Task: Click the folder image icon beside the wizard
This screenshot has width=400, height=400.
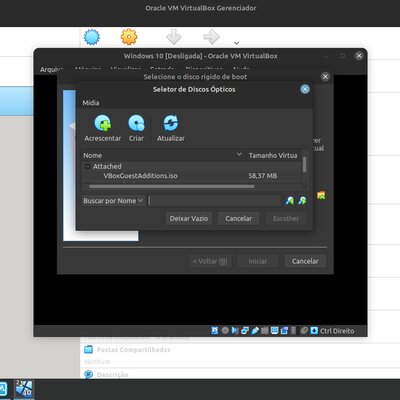Action: (x=321, y=196)
